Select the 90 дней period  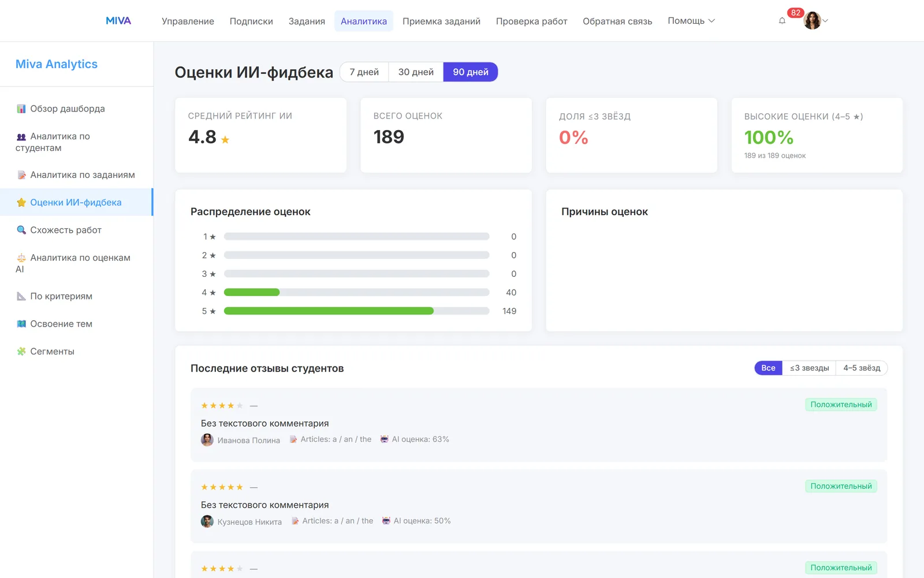tap(471, 72)
